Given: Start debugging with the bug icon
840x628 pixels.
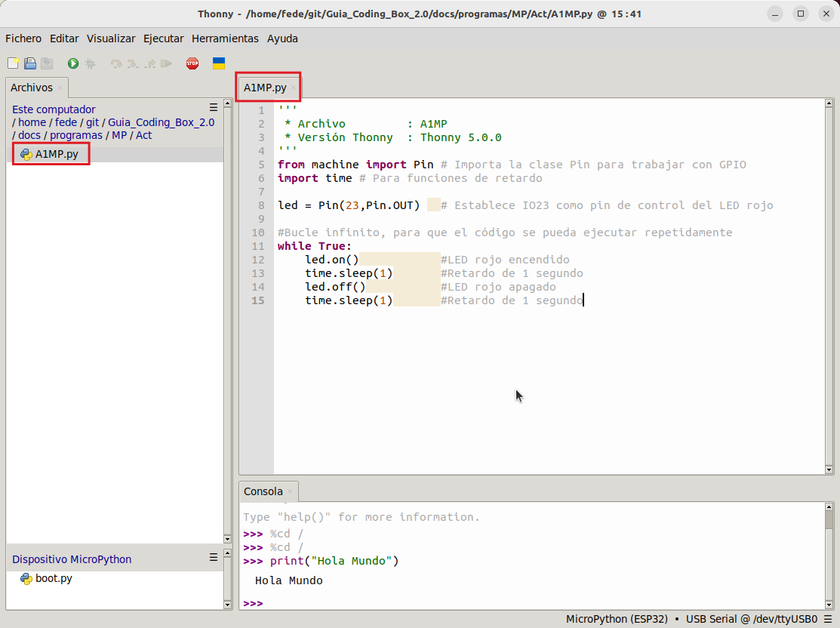Looking at the screenshot, I should [90, 63].
